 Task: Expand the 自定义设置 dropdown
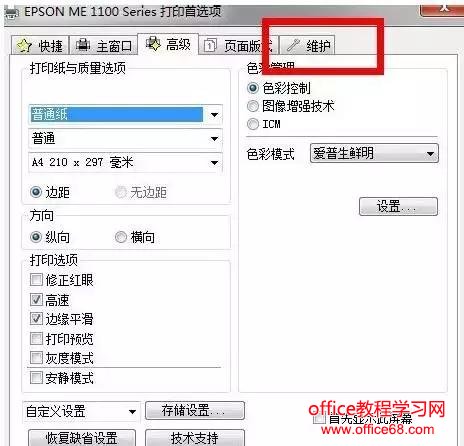[81, 411]
